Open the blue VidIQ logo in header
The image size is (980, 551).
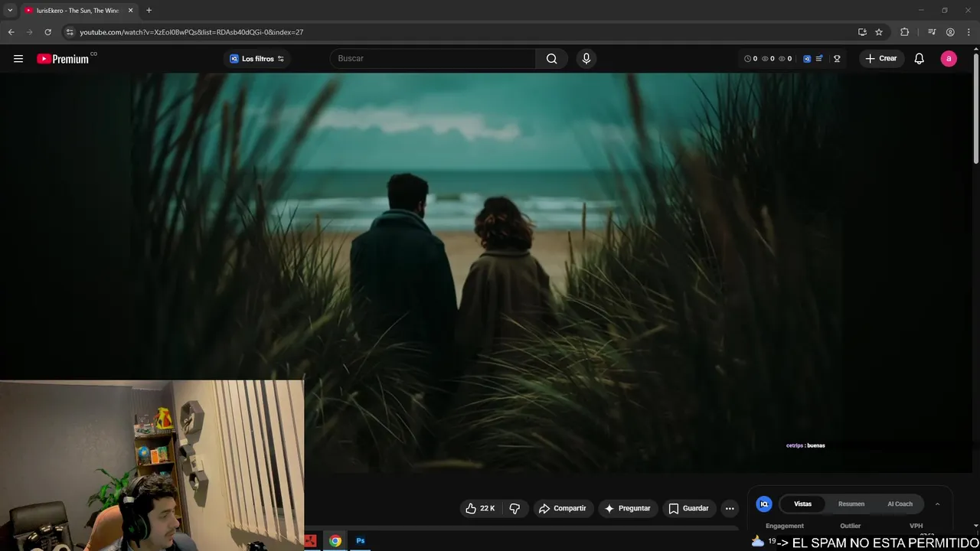pyautogui.click(x=807, y=59)
